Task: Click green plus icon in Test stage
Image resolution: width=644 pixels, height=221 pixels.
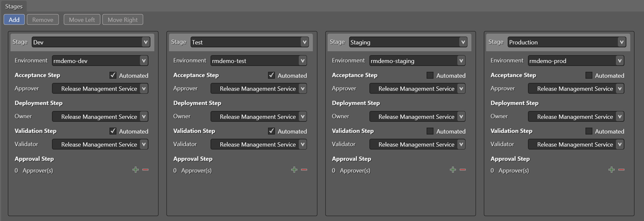Action: tap(294, 170)
